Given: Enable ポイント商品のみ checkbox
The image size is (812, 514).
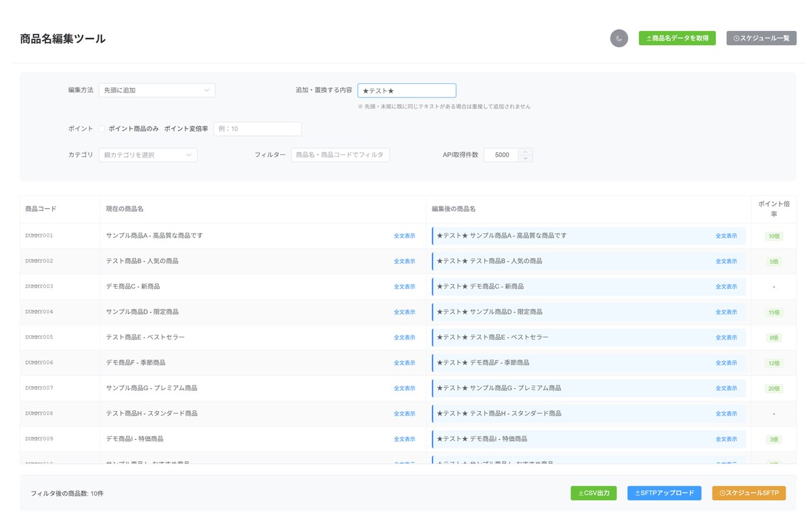Looking at the screenshot, I should (x=102, y=128).
